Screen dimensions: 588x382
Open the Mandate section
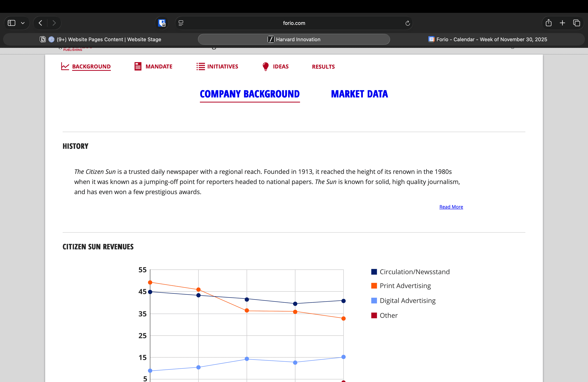(x=153, y=67)
